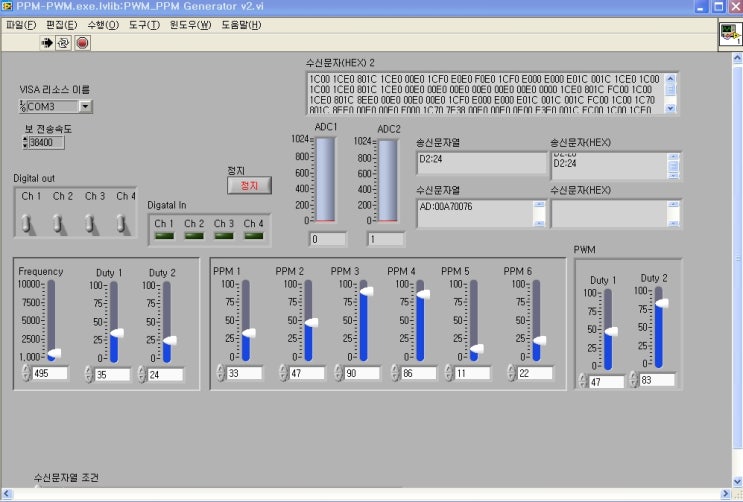This screenshot has width=743, height=502.
Task: Click the LabVIEW icon in the title bar
Action: pos(8,7)
